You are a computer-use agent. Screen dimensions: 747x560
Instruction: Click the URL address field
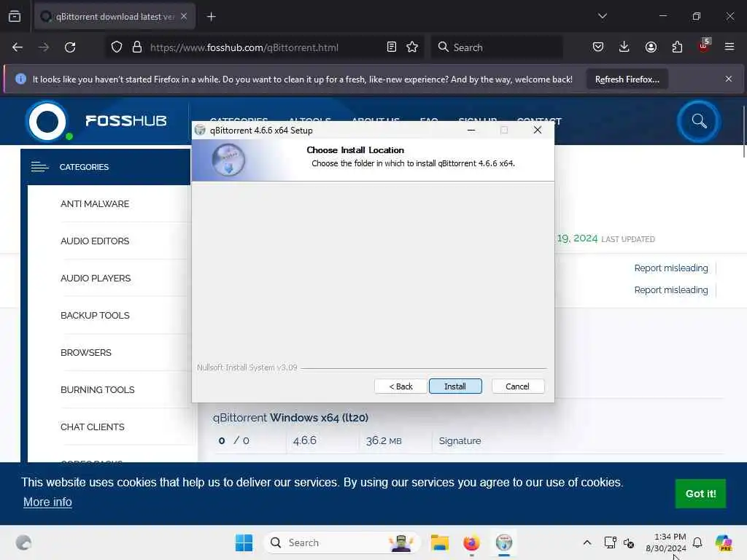(x=265, y=47)
